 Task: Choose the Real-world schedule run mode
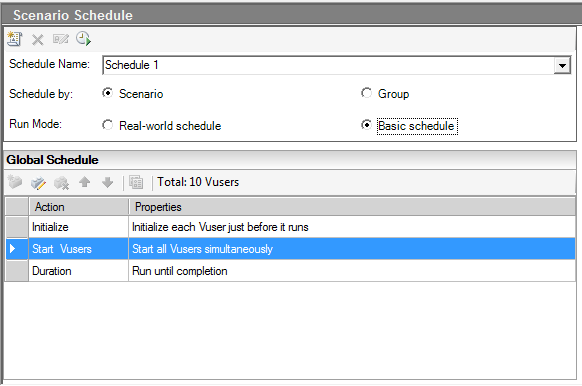click(107, 125)
